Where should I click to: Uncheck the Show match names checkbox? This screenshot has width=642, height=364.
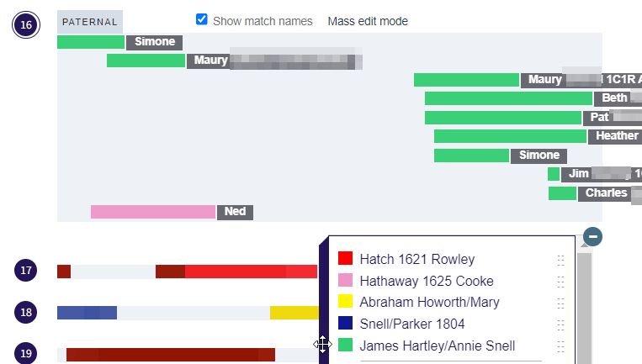click(x=202, y=19)
